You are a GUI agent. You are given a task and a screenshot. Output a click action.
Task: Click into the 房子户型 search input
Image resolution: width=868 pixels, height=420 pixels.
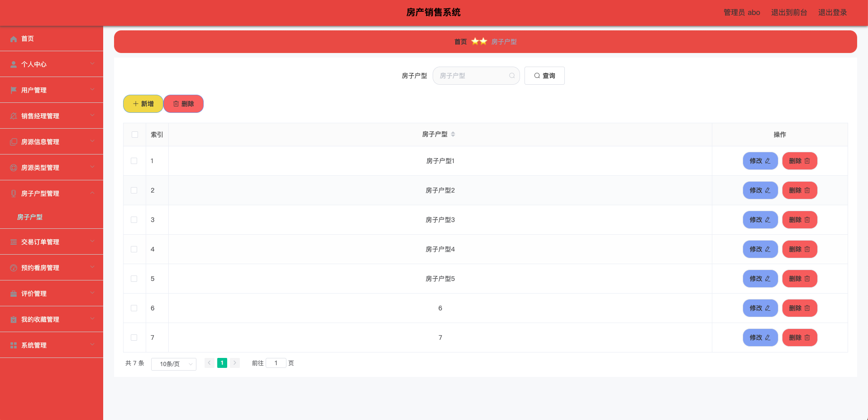click(x=476, y=76)
